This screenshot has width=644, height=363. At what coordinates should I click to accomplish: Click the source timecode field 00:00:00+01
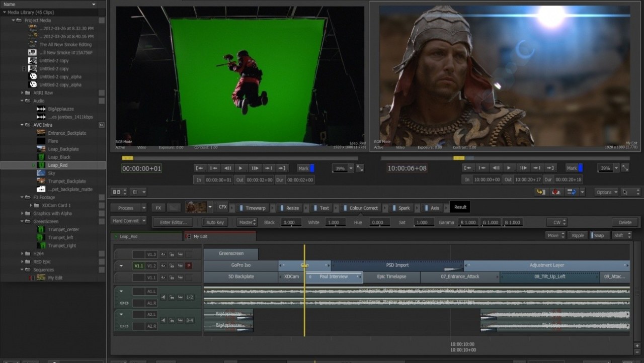point(141,169)
